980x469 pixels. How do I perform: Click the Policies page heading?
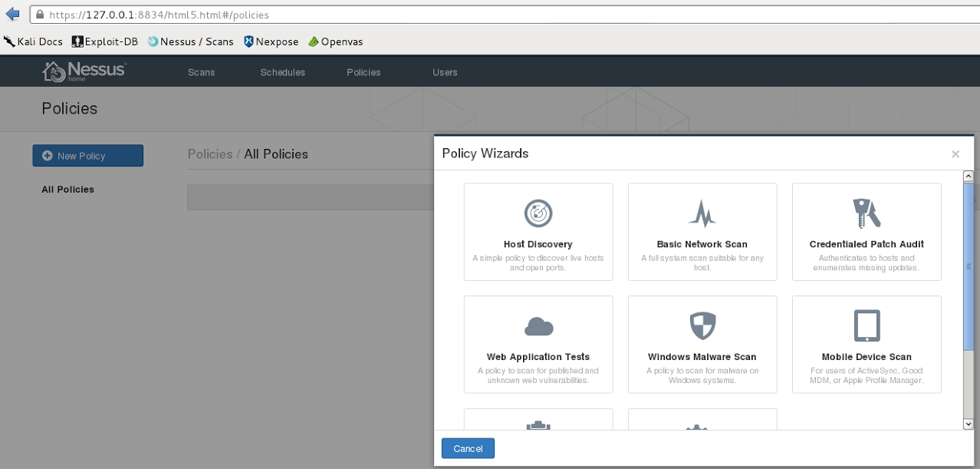pos(70,108)
